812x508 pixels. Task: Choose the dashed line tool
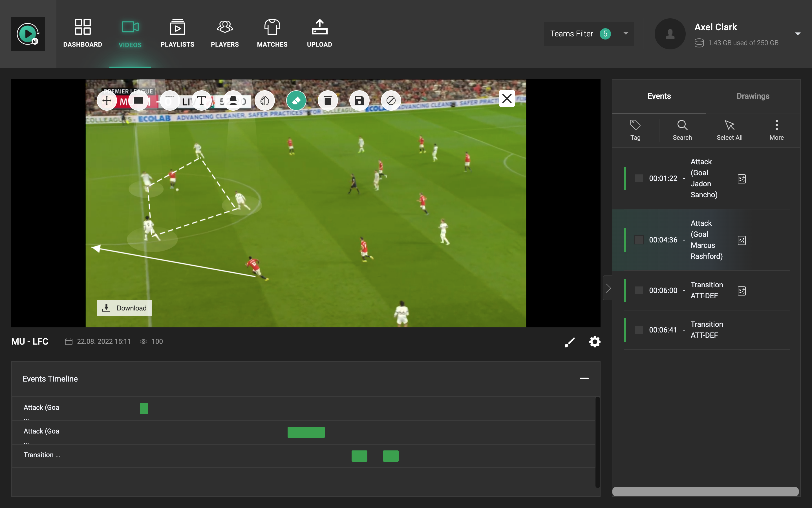(170, 100)
